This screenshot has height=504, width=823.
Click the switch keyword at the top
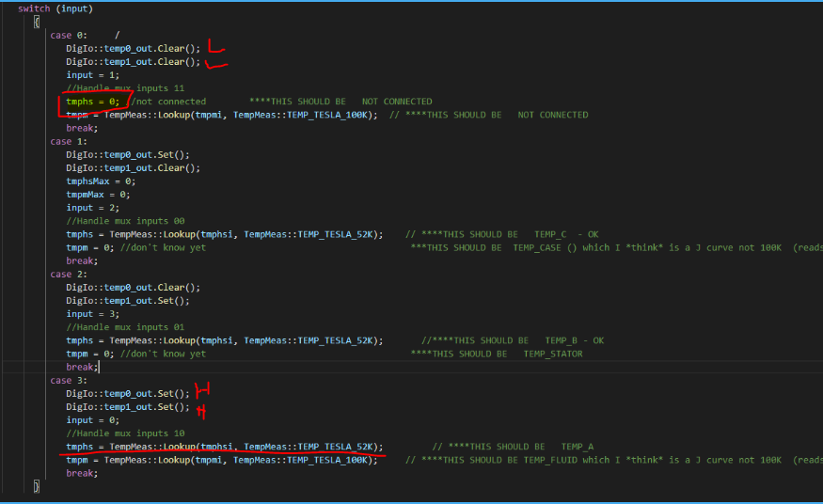(x=33, y=8)
